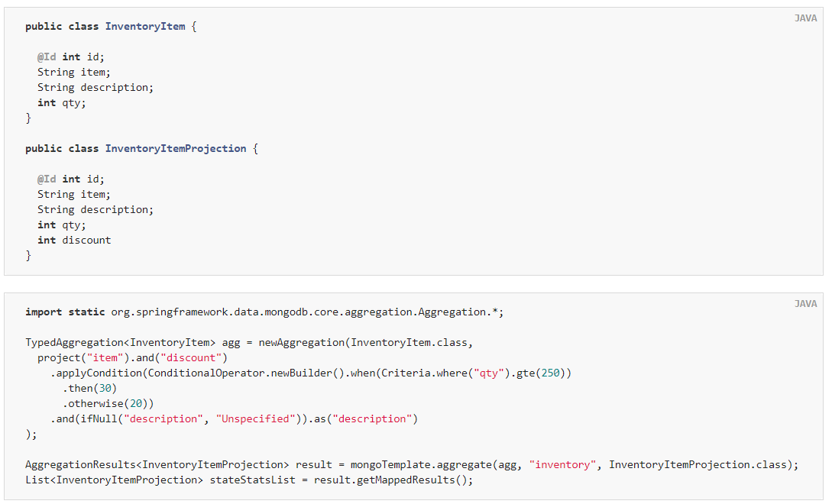Click the number 250 in the gte call

coord(550,373)
